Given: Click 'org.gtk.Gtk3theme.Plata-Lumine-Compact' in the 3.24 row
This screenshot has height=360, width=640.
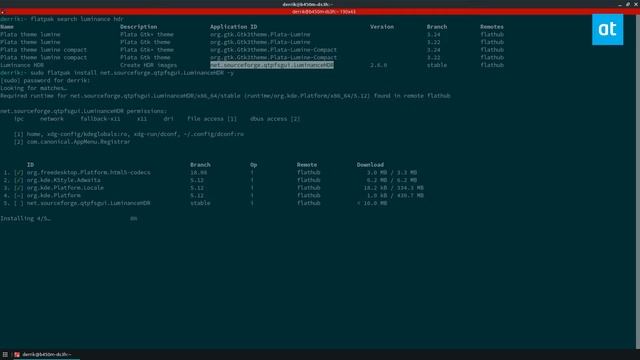Looking at the screenshot, I should tap(273, 50).
